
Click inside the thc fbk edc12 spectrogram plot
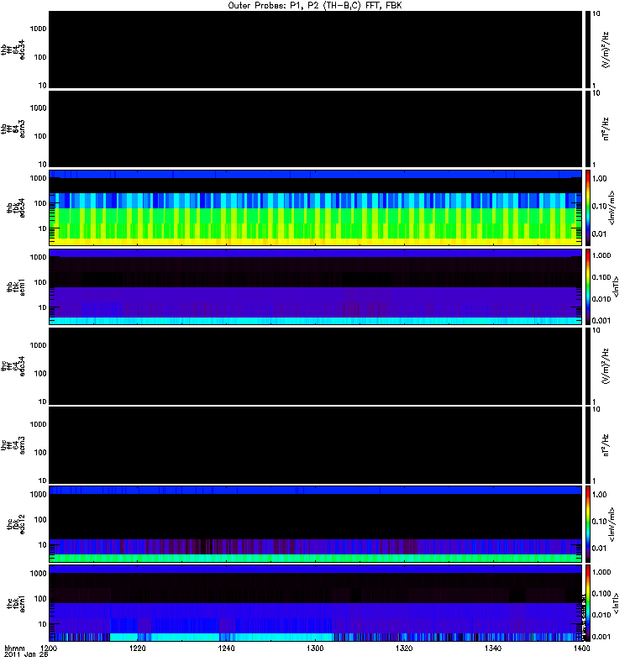point(315,524)
